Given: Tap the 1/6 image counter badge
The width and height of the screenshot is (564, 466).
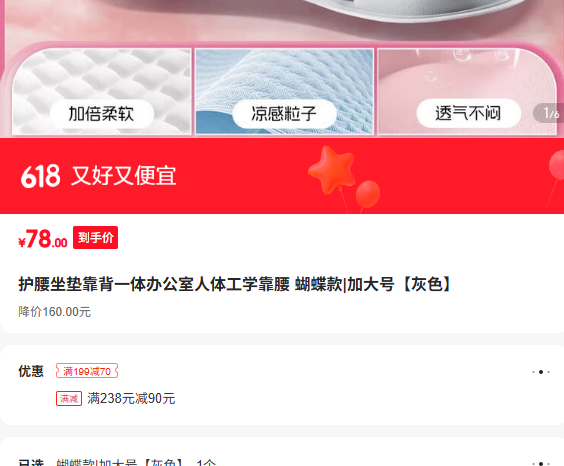Looking at the screenshot, I should 549,113.
